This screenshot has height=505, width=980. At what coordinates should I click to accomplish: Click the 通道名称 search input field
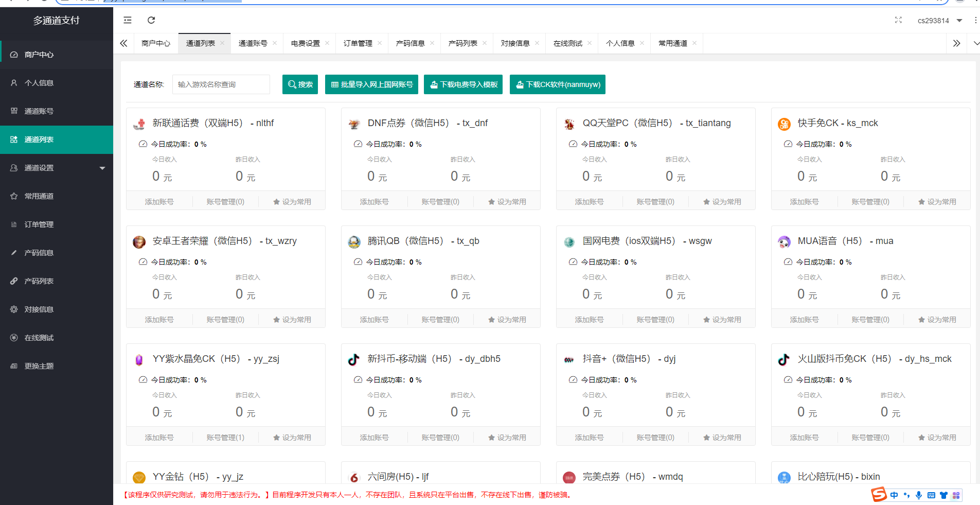(221, 84)
